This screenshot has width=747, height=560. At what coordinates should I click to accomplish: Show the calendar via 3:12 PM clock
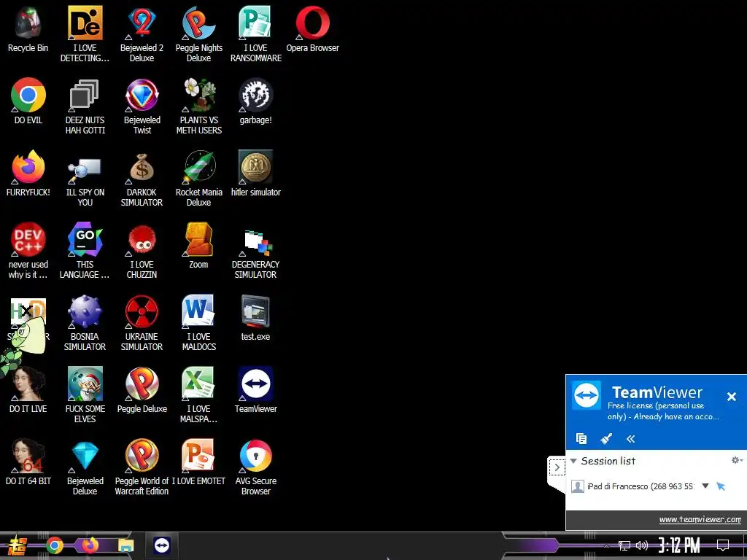(x=679, y=545)
